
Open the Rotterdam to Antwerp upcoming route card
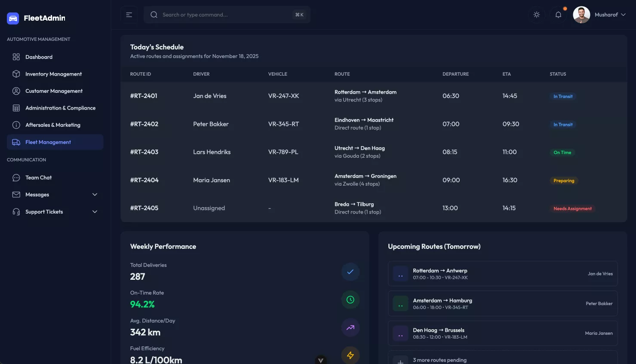[502, 274]
